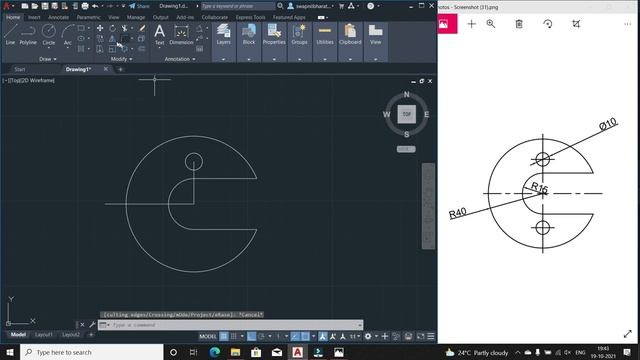Switch to the Insert ribbon tab
Image resolution: width=640 pixels, height=360 pixels.
pos(34,17)
